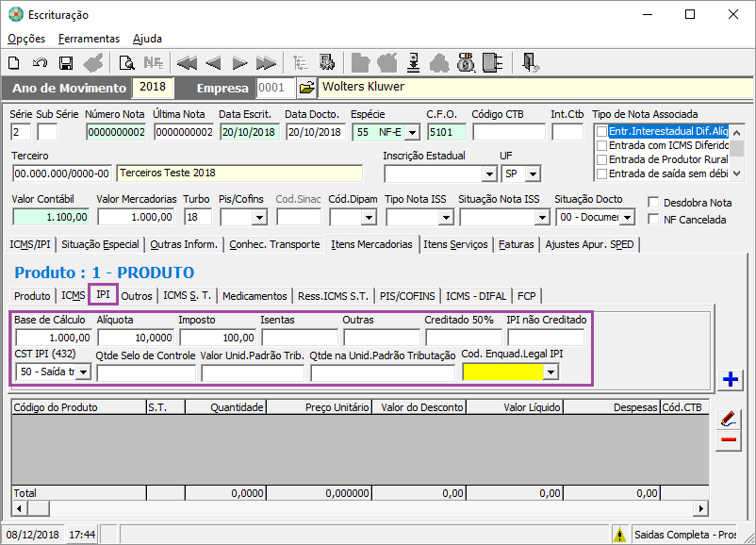Open the Ajustes Apur. SPED tab
The image size is (756, 545).
click(x=590, y=244)
